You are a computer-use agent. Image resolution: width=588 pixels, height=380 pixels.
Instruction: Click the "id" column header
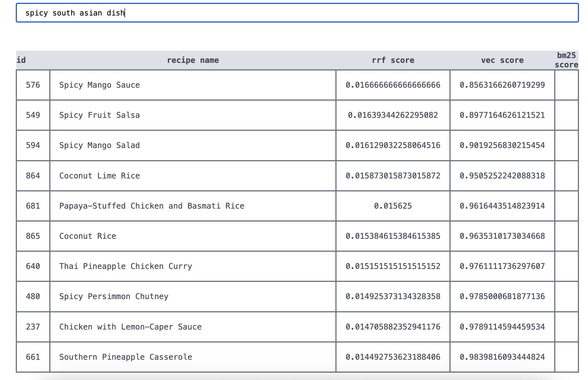coord(21,60)
